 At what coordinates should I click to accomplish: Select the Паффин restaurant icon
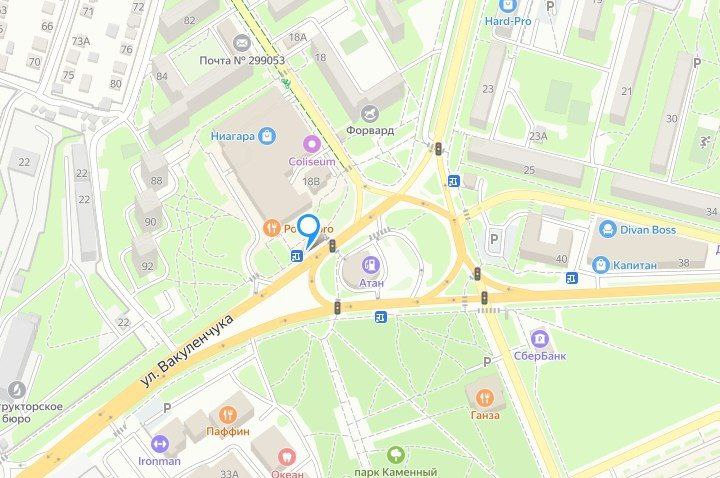coord(228,415)
